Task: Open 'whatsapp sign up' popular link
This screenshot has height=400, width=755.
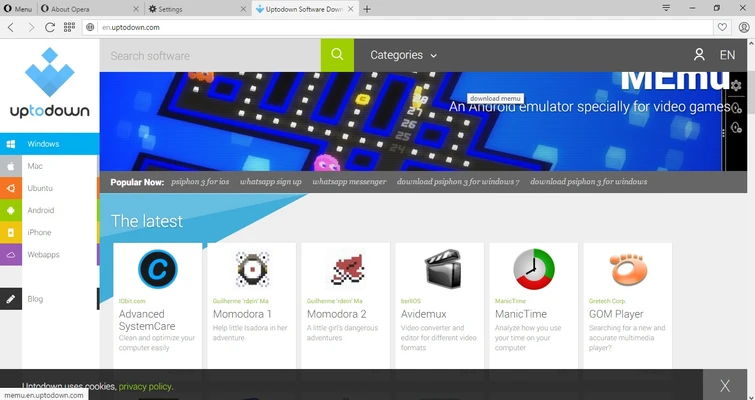Action: tap(271, 182)
